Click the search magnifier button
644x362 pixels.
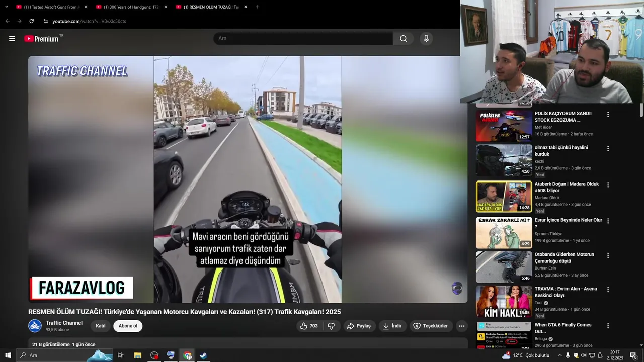pyautogui.click(x=404, y=39)
